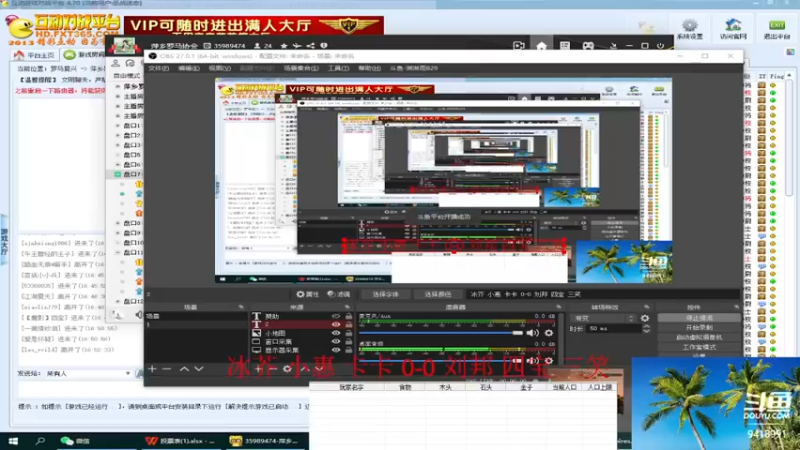Open 访问官网 in battle platform
The image size is (800, 450).
pyautogui.click(x=733, y=29)
